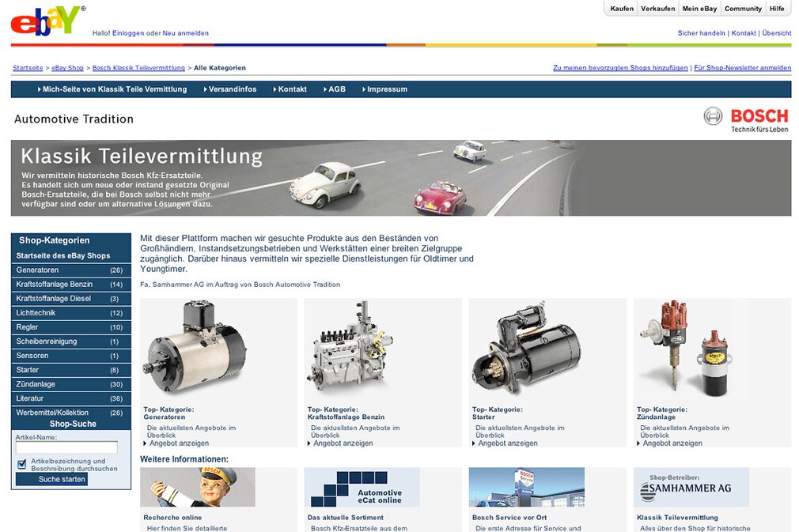Screen dimensions: 799x532
Task: Click the Suche starten button
Action: [51, 479]
